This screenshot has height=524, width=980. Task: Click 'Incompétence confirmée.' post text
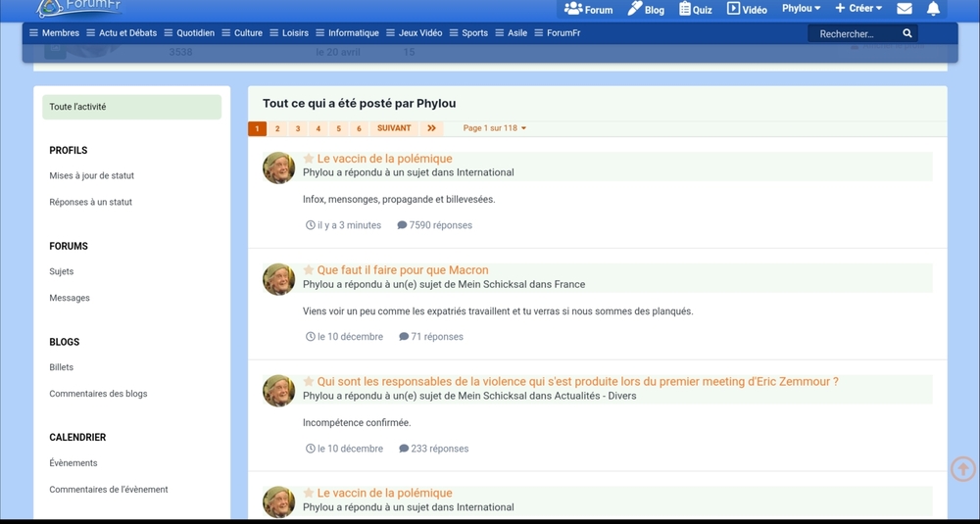[x=357, y=423]
